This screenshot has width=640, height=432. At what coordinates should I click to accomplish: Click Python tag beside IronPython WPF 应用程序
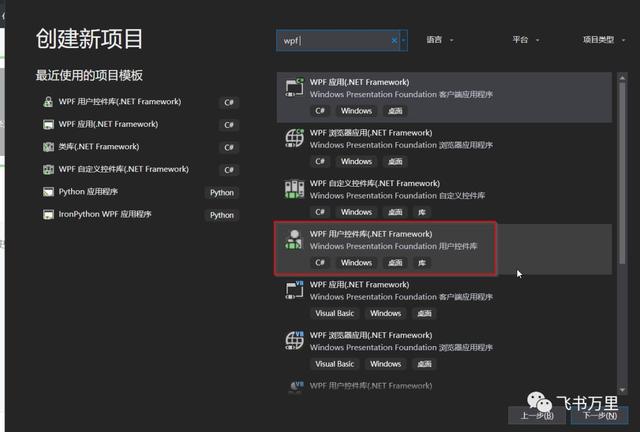[x=222, y=215]
